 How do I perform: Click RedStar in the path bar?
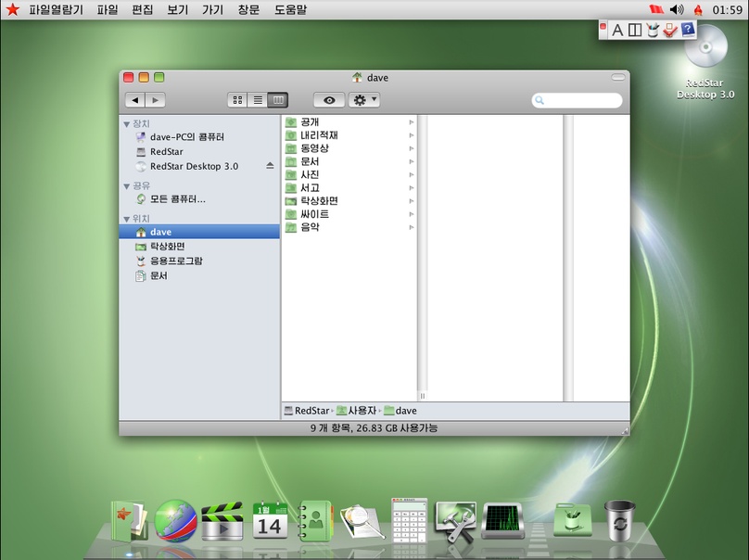coord(307,411)
